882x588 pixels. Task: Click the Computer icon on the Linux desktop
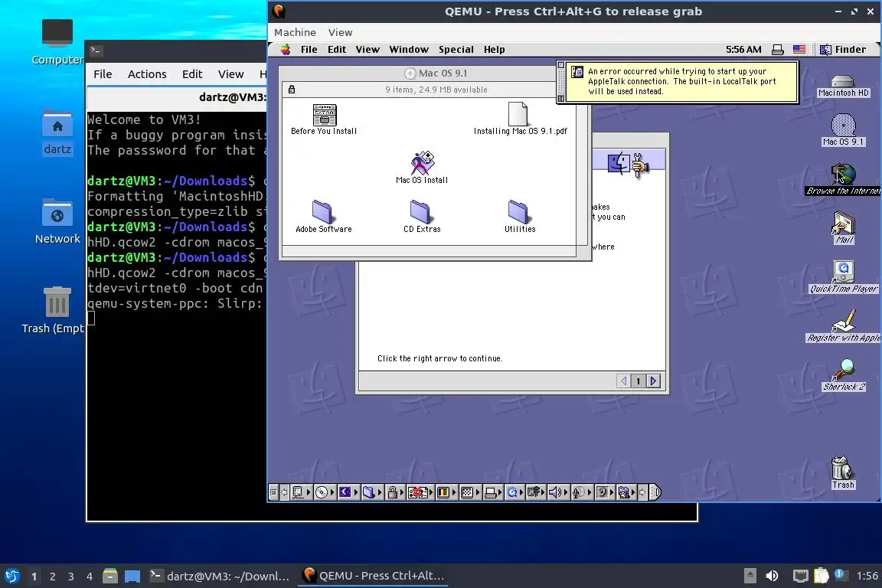57,41
